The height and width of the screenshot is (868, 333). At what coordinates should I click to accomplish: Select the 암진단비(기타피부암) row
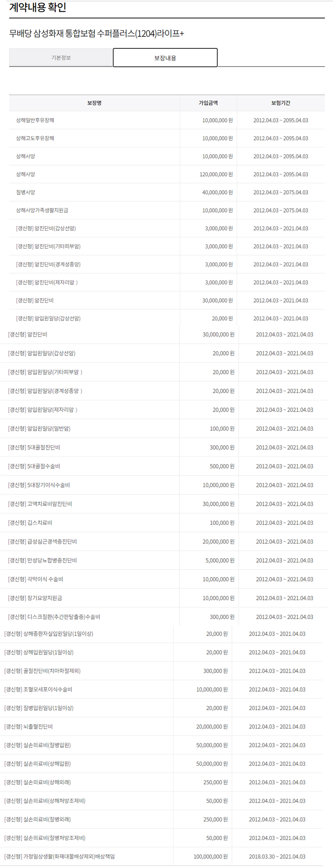point(48,247)
